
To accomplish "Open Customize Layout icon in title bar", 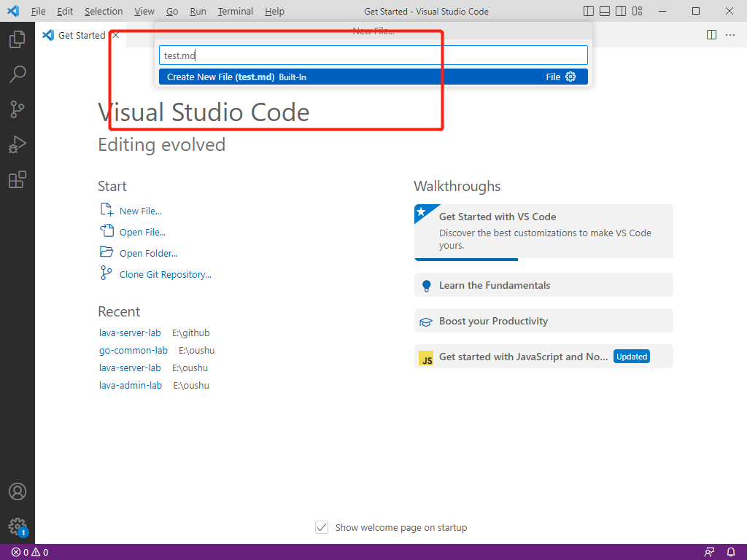I will (x=637, y=11).
